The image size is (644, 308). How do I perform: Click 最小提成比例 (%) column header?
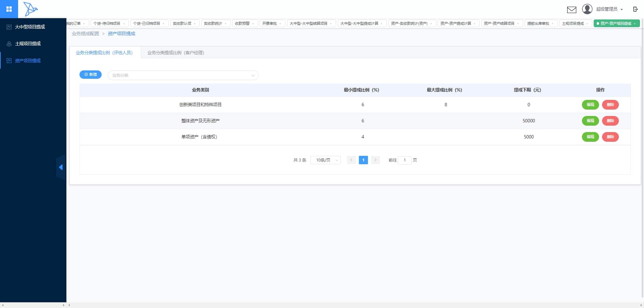click(361, 90)
